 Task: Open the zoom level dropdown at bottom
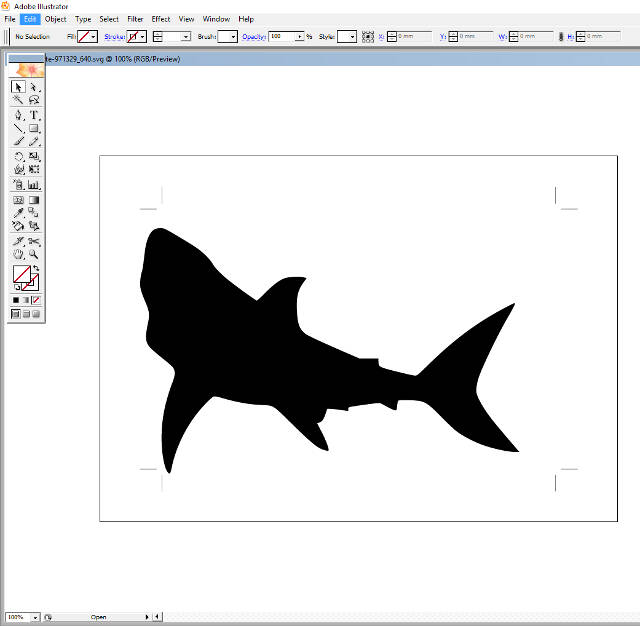(x=35, y=617)
